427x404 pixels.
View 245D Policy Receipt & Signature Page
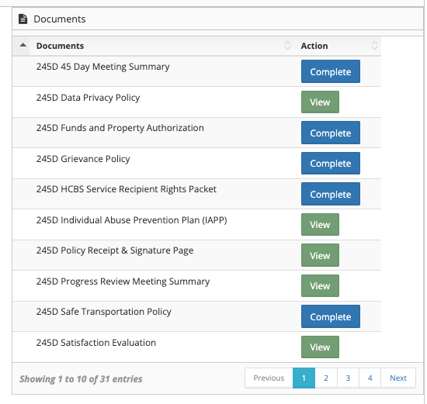pos(320,255)
